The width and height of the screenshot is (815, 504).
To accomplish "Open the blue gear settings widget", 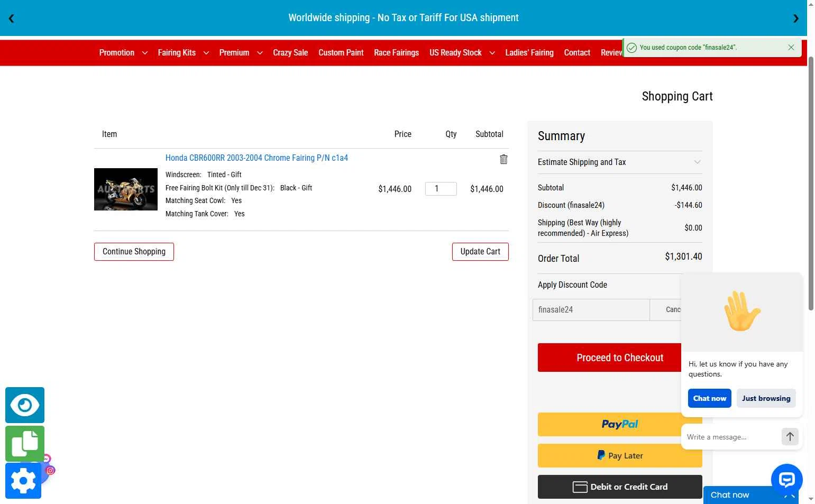I will pos(23,481).
